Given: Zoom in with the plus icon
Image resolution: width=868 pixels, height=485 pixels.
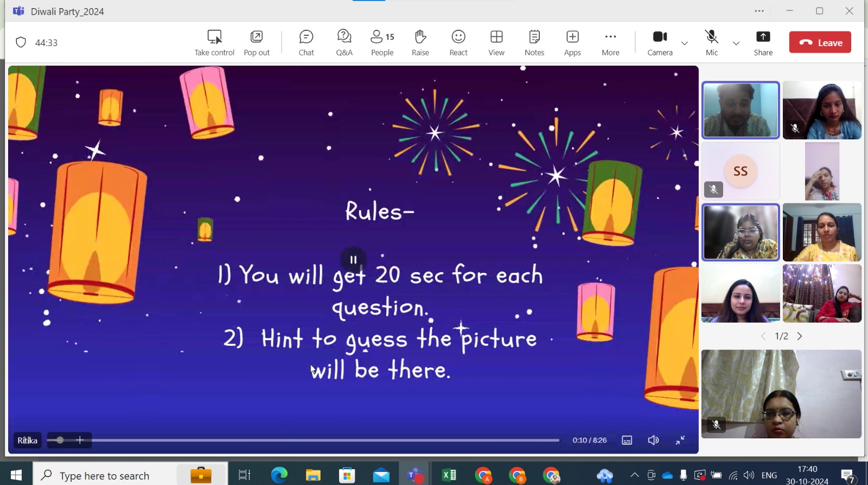Looking at the screenshot, I should tap(80, 440).
